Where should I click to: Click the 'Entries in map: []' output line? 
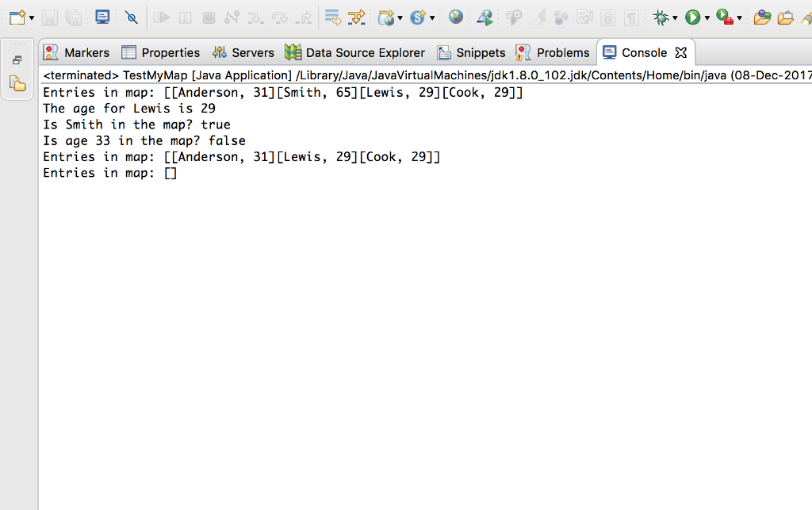109,172
